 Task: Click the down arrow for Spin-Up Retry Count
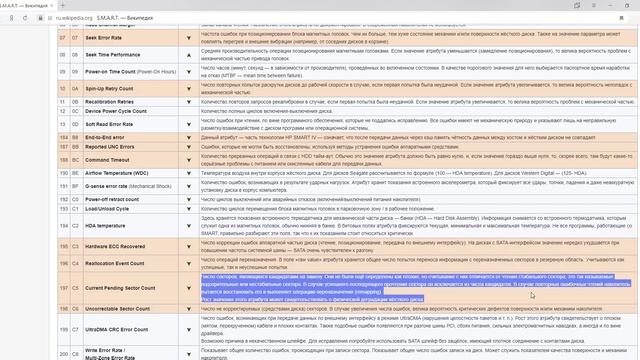point(189,89)
